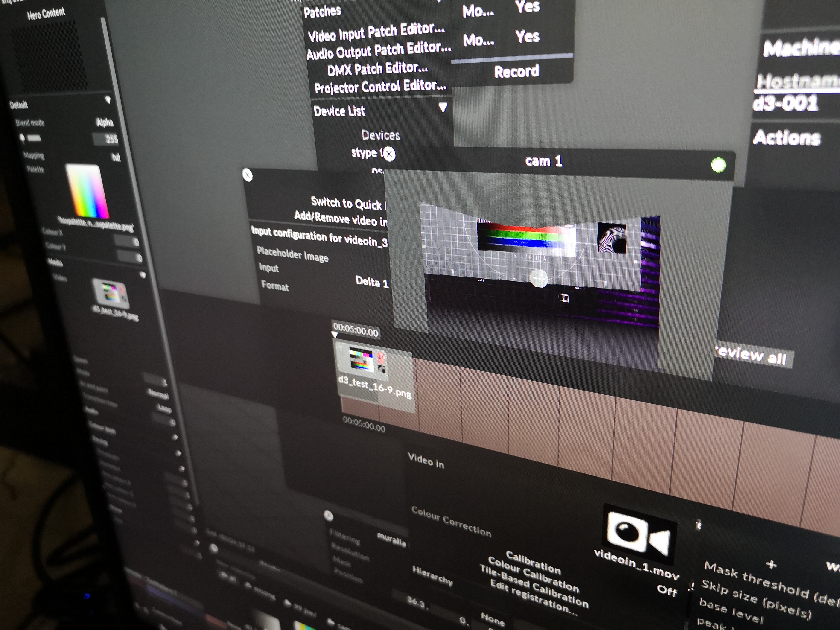This screenshot has width=840, height=630.
Task: Click the brightness bulb icon under Blend mode
Action: [x=22, y=138]
